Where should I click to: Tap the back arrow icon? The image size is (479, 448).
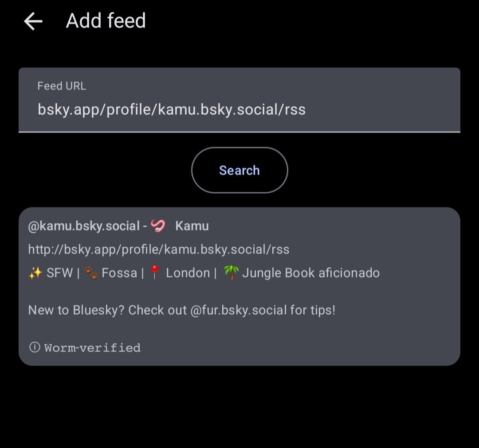[x=33, y=21]
